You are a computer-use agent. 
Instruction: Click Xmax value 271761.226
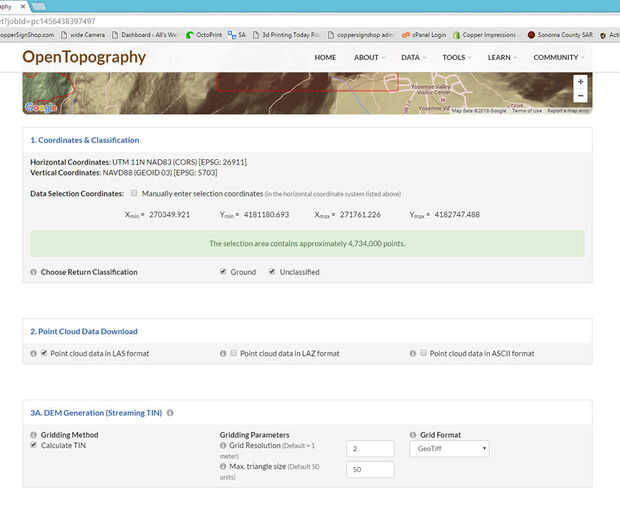coord(360,215)
